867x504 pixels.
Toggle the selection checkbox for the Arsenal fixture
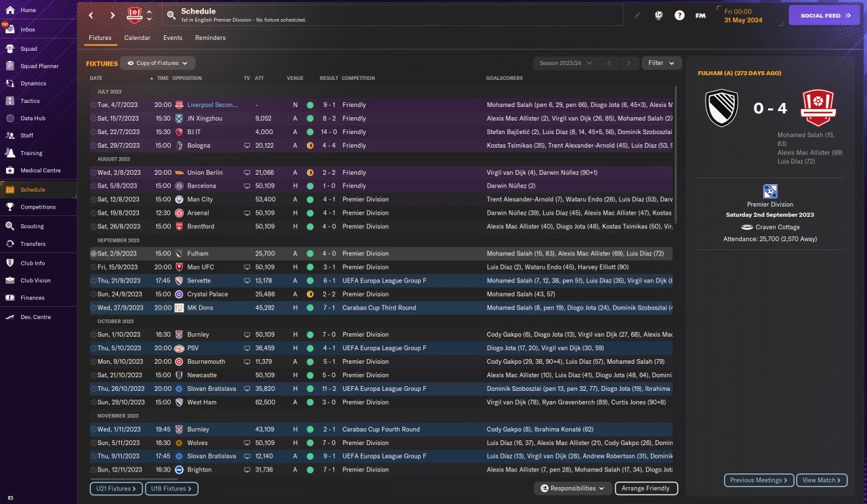[x=93, y=213]
